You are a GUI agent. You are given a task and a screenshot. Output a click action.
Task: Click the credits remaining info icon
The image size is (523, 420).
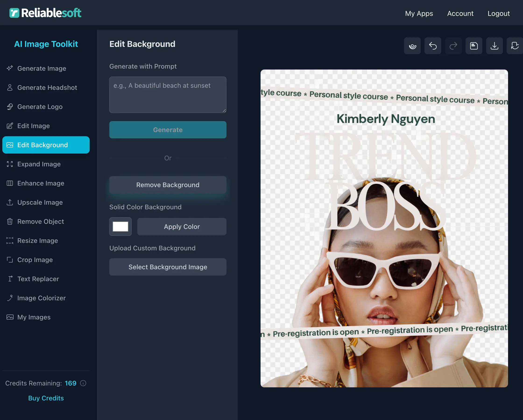tap(83, 383)
